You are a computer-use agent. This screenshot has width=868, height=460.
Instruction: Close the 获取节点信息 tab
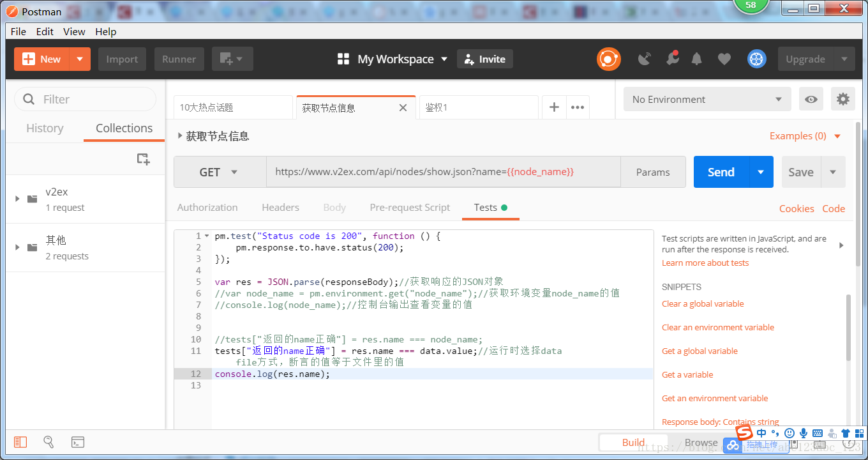tap(403, 107)
